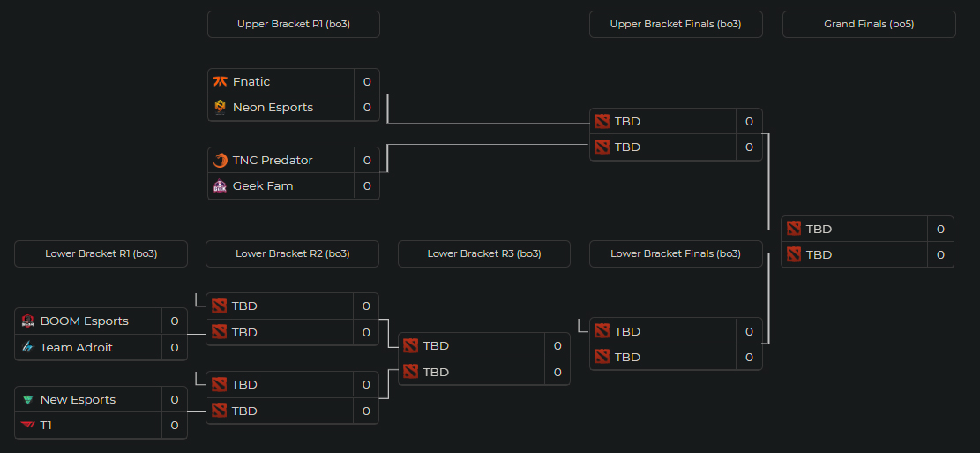Click the Geek Fam score box
The image size is (980, 453).
pos(367,186)
